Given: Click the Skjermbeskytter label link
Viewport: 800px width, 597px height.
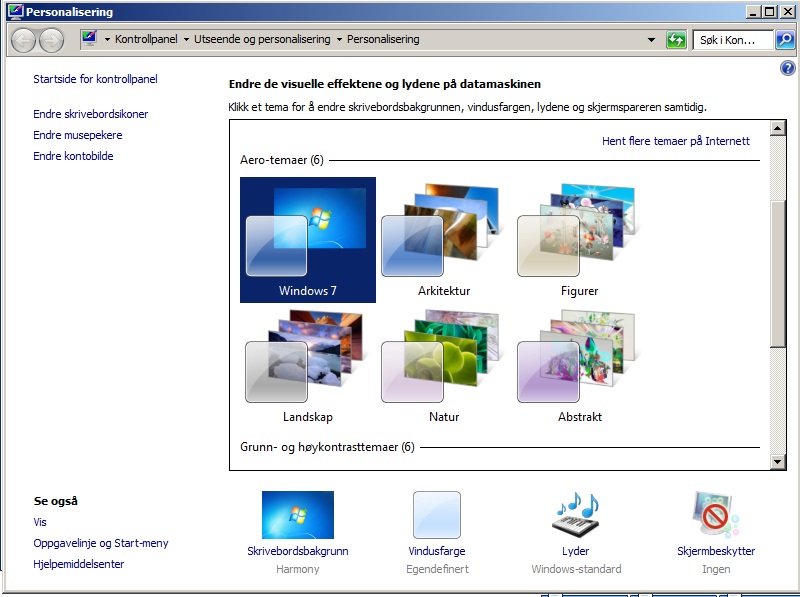Looking at the screenshot, I should click(716, 551).
